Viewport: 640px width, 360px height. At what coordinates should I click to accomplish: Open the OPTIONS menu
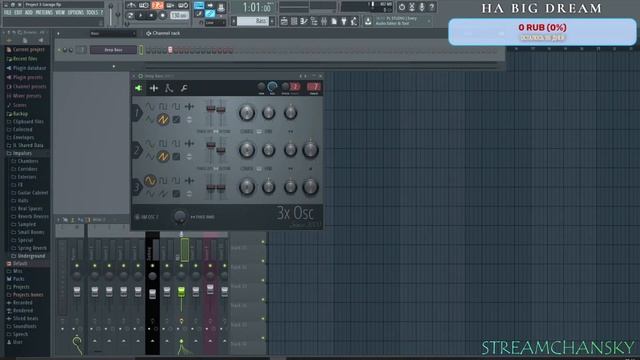click(76, 13)
